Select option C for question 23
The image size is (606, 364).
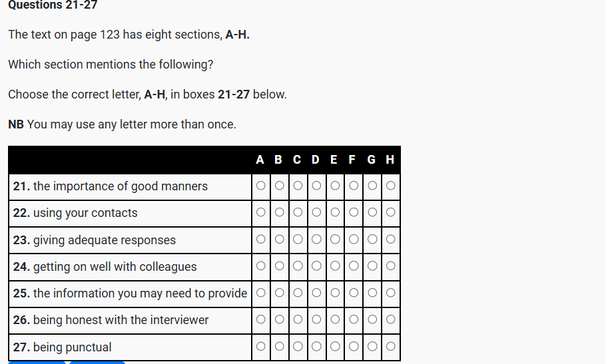click(x=298, y=240)
